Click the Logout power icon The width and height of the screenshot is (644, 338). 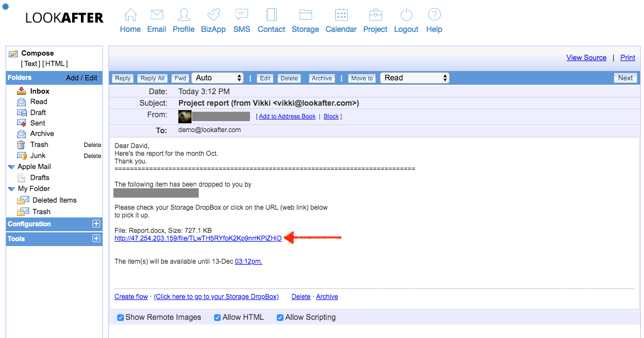point(406,15)
